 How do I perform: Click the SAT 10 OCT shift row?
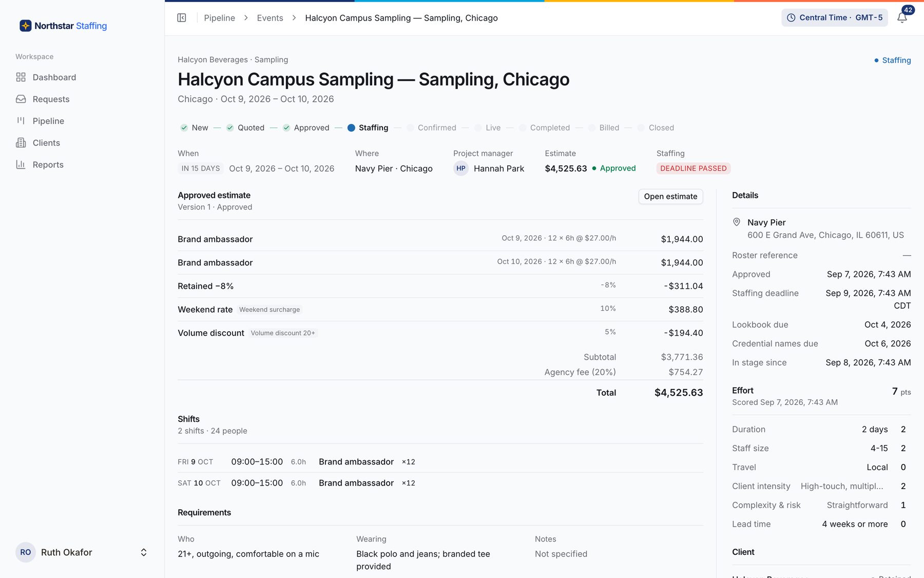pos(440,483)
